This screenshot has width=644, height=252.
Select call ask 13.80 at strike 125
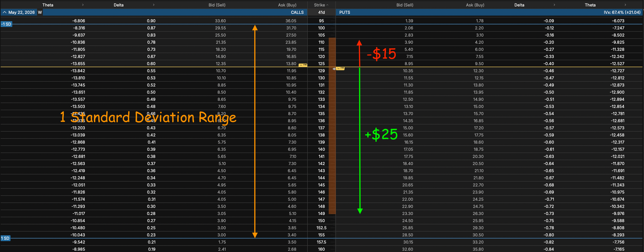291,64
